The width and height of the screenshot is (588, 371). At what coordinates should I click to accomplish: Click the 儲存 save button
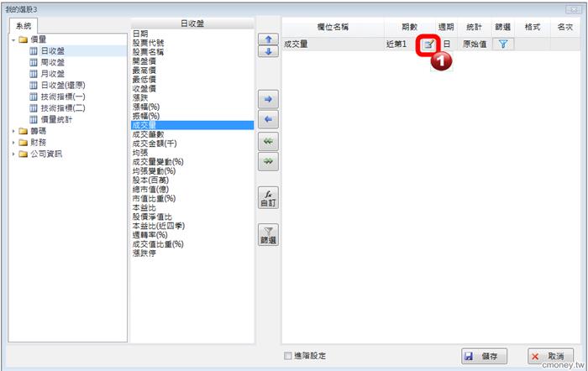(x=484, y=356)
